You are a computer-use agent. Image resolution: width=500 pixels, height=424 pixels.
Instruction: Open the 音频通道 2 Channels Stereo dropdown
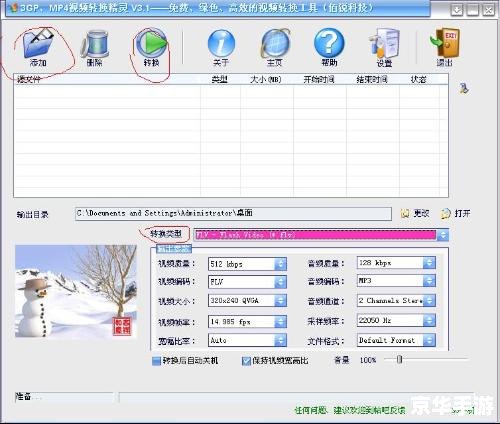tap(429, 301)
